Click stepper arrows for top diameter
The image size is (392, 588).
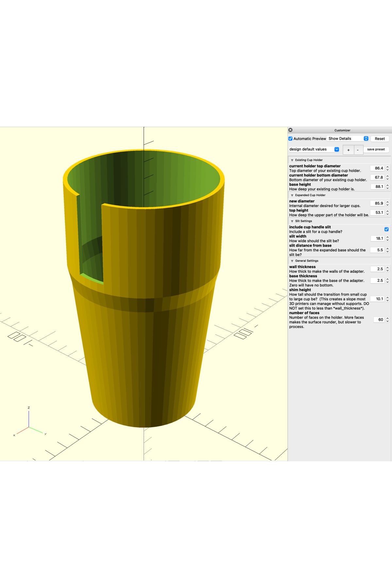[387, 168]
